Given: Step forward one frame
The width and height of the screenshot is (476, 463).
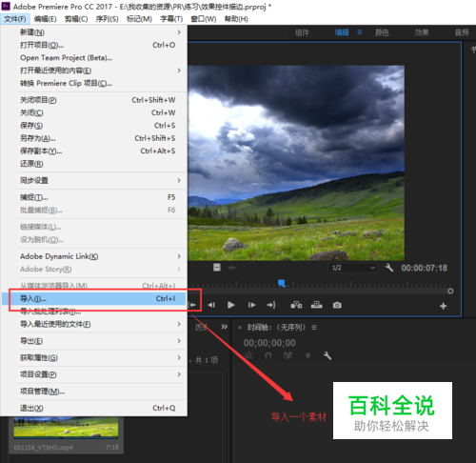Looking at the screenshot, I should coord(251,305).
